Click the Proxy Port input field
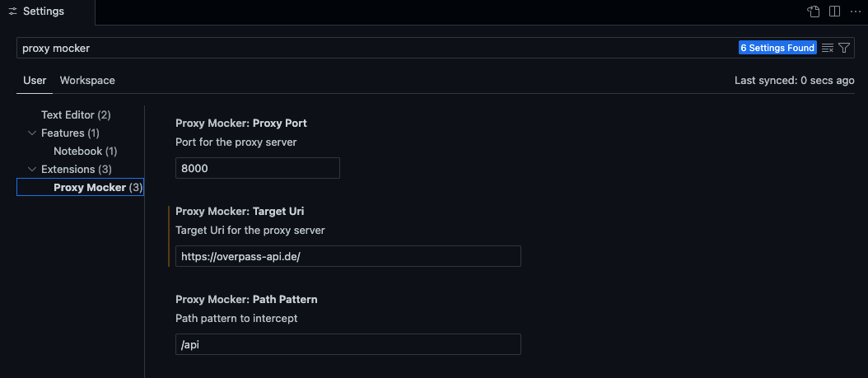Screen dimensions: 868x378 click(x=257, y=168)
